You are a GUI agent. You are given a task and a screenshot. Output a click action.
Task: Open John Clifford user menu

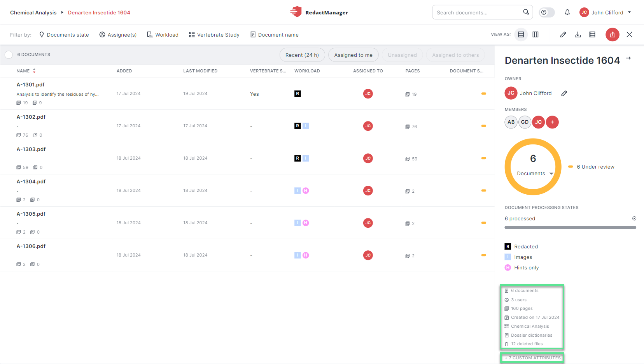605,12
